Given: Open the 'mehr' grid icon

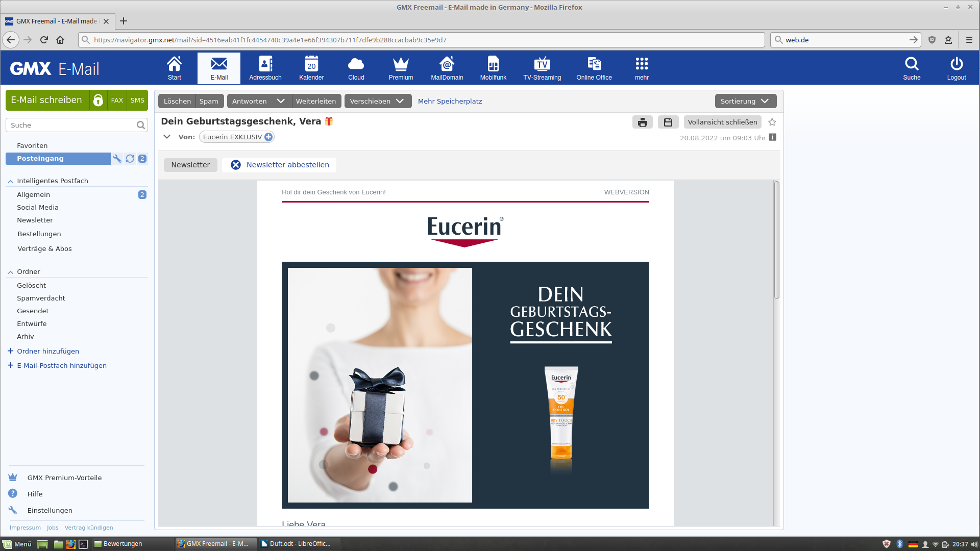Looking at the screenshot, I should 642,68.
